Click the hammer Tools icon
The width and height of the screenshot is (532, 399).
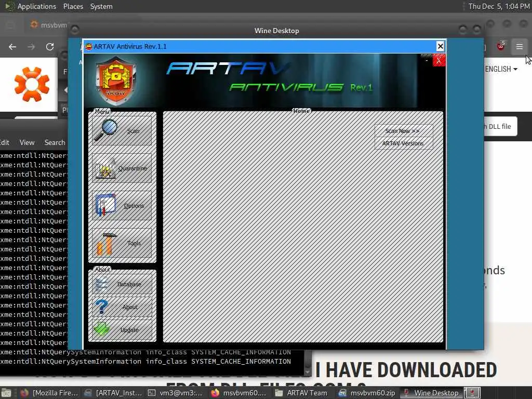[106, 244]
